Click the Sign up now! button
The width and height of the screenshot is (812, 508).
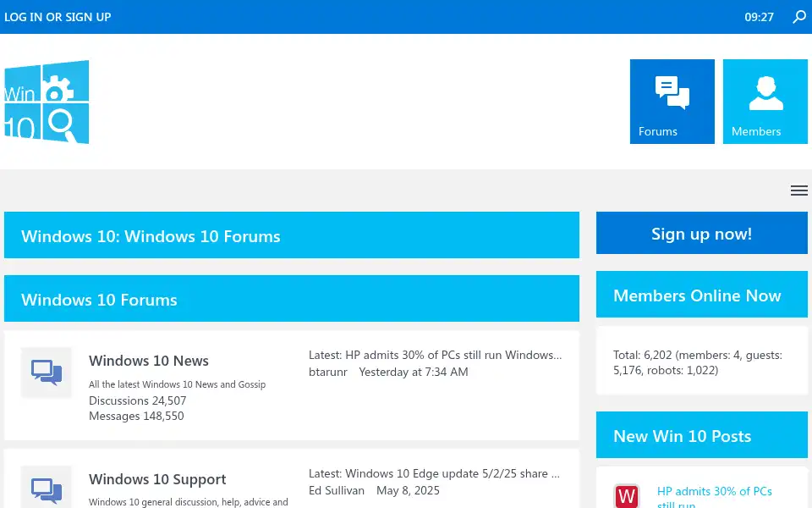click(x=702, y=234)
